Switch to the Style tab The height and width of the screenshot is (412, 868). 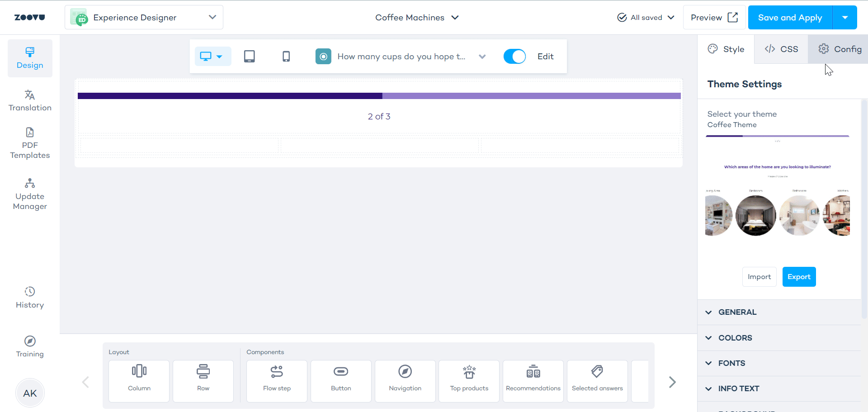point(726,49)
